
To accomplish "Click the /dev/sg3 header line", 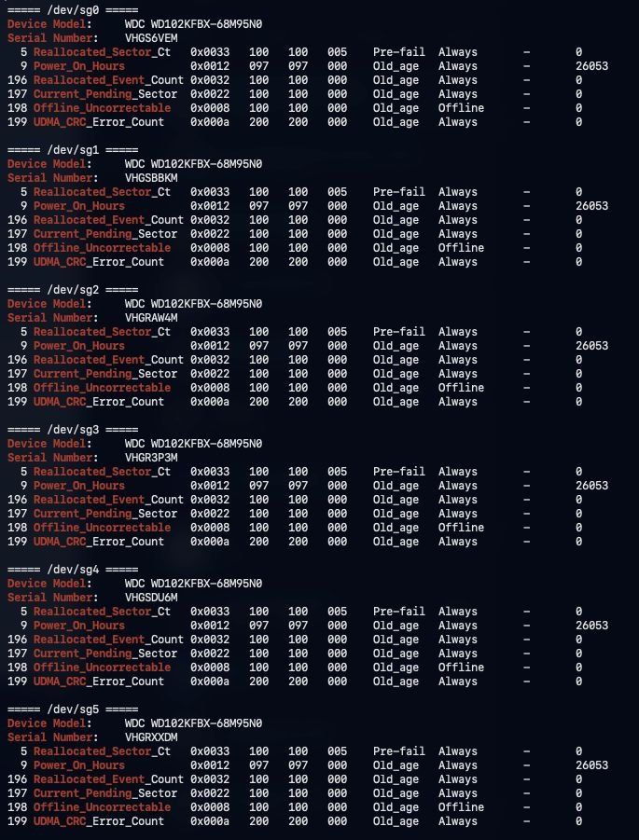I will pos(73,430).
